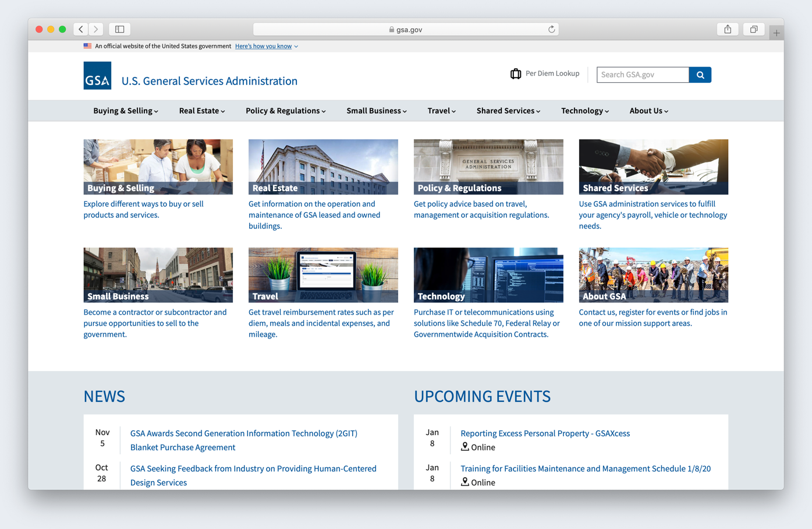This screenshot has width=812, height=529.
Task: Open Technology monitors image card
Action: point(488,275)
